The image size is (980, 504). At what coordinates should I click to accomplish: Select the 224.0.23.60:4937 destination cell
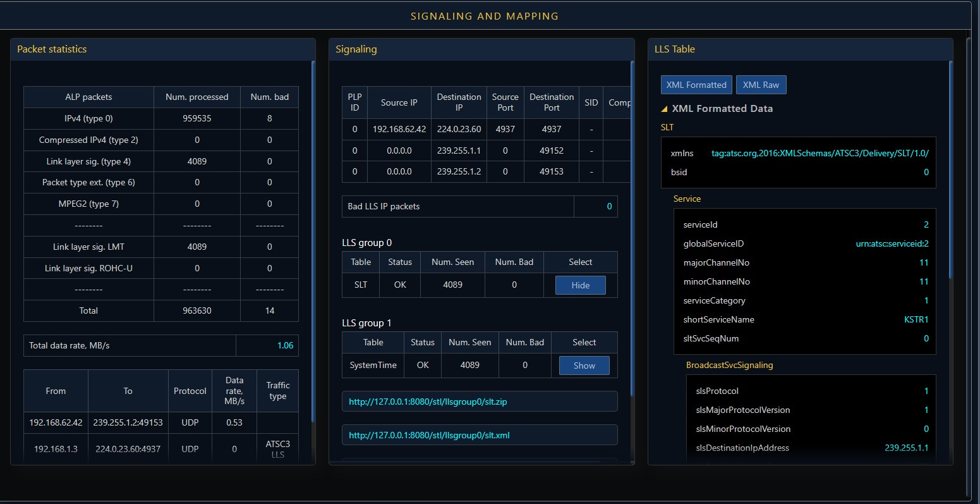(128, 449)
